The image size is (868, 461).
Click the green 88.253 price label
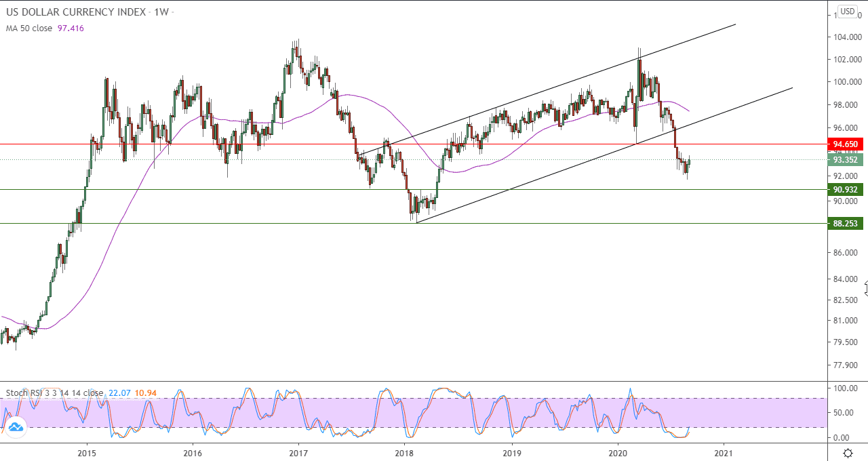(846, 223)
